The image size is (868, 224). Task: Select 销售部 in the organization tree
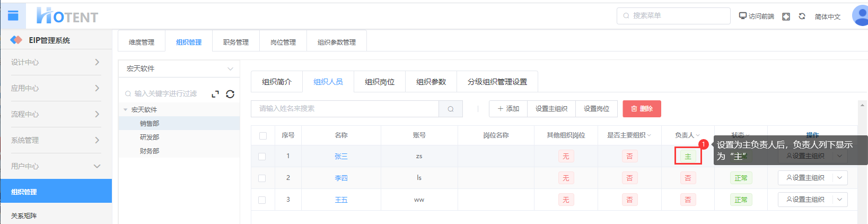coord(150,124)
